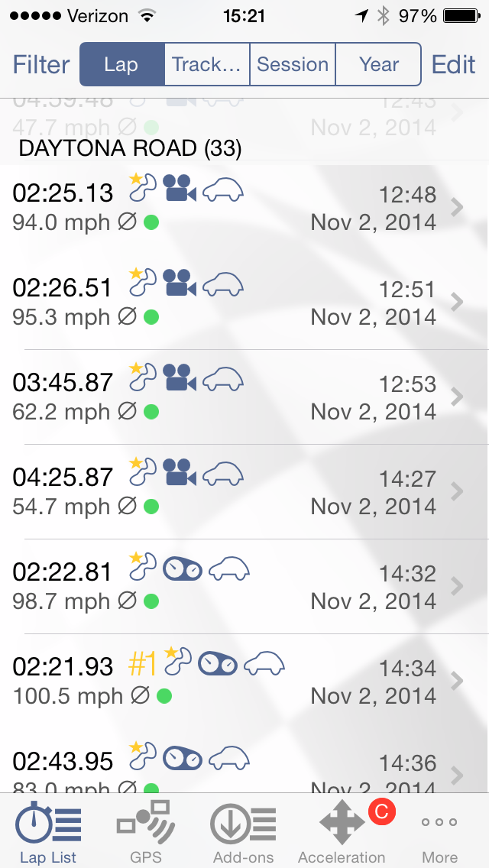Tap the green status dot on 04:25.87 lap
489x868 pixels.
coord(151,507)
